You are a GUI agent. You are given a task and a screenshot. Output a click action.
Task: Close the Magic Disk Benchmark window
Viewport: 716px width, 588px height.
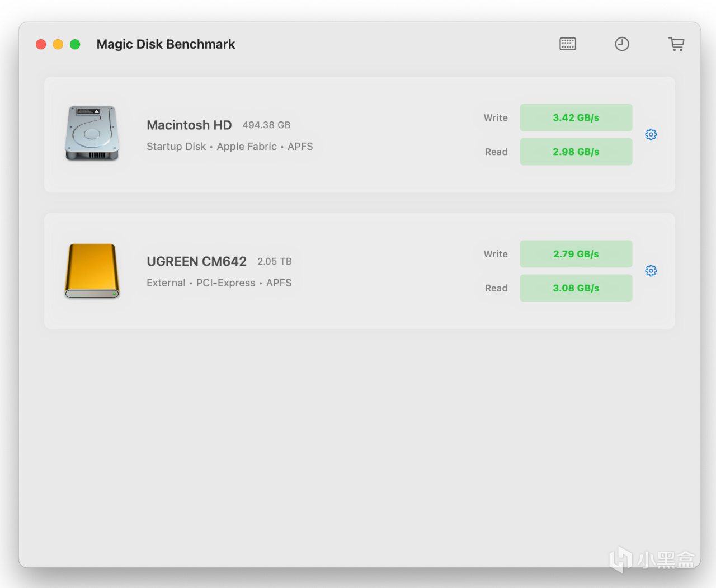click(41, 44)
